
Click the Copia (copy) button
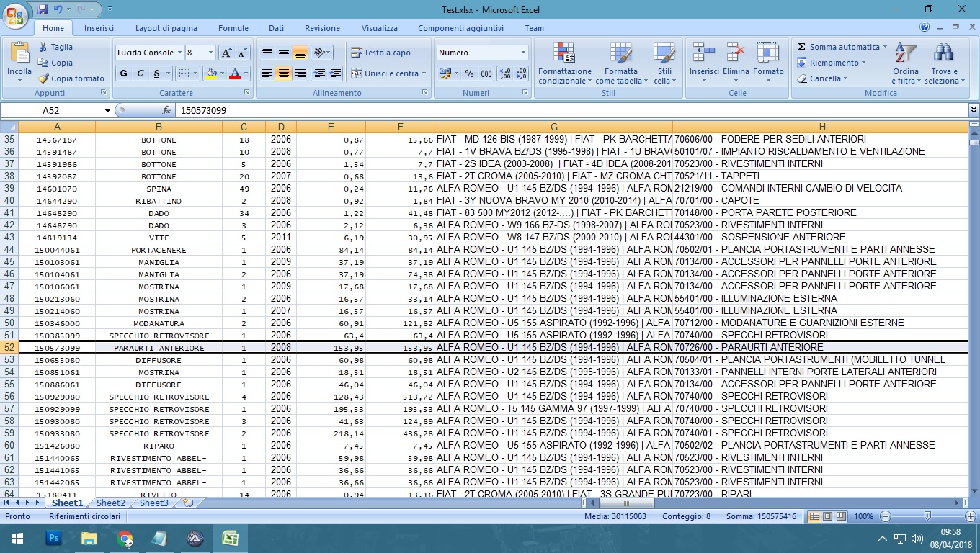pos(55,63)
